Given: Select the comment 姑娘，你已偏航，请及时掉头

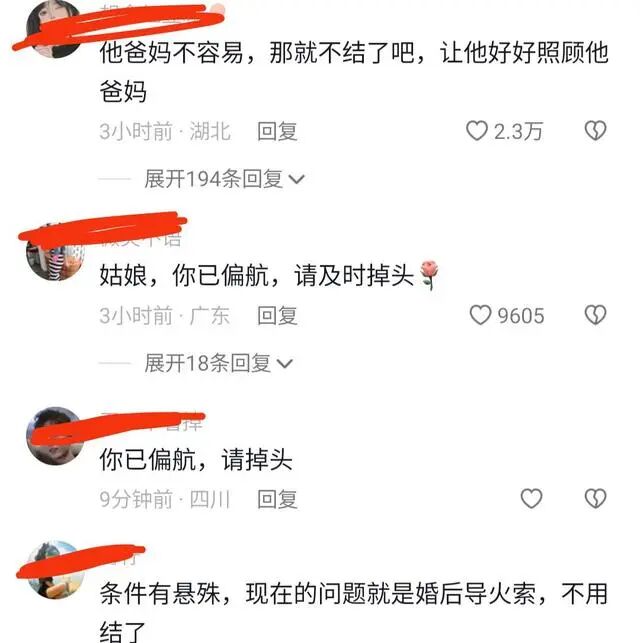Looking at the screenshot, I should tap(269, 275).
